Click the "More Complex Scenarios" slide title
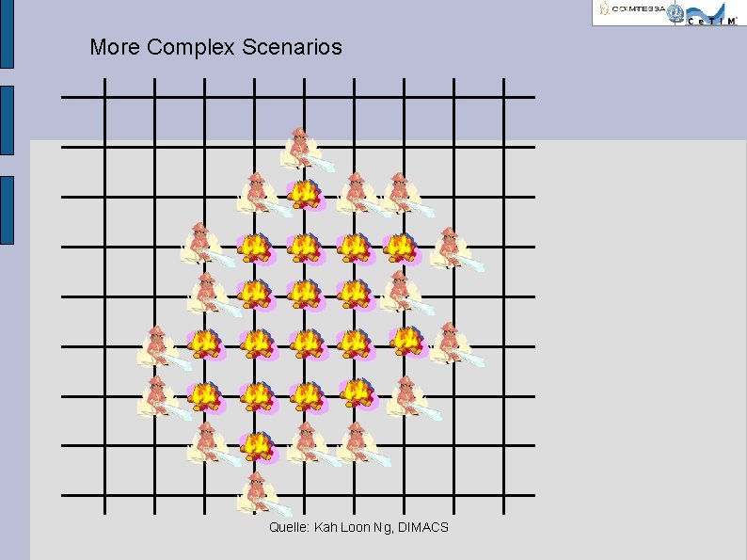747x560 pixels. 215,47
